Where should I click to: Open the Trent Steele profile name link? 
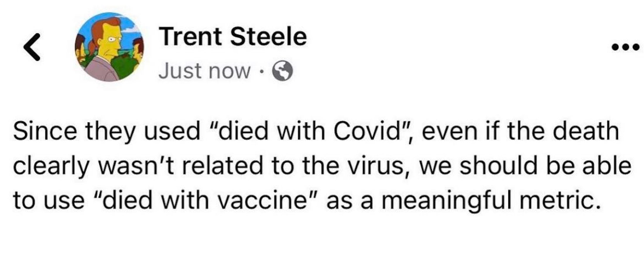[x=233, y=37]
